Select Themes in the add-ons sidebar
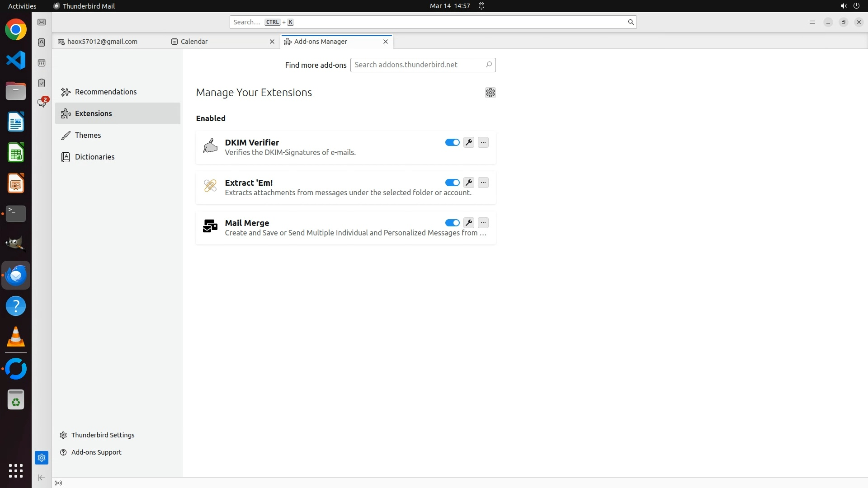The height and width of the screenshot is (488, 868). (88, 135)
